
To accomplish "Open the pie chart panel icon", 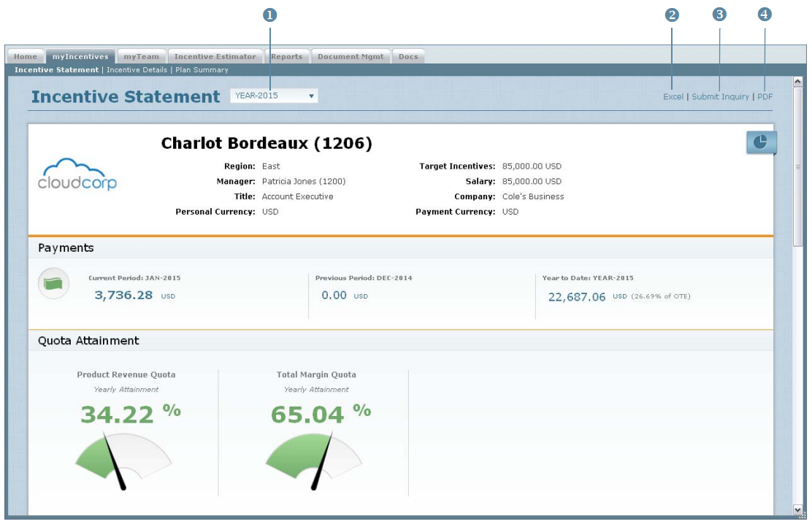I will [761, 142].
